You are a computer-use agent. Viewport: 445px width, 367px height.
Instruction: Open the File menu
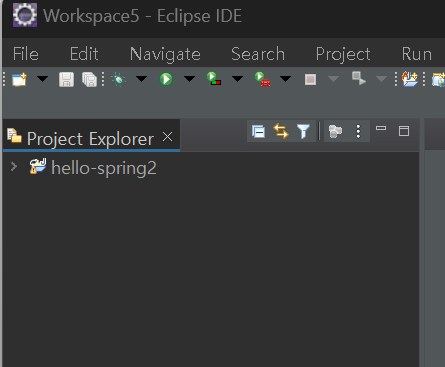[x=26, y=54]
